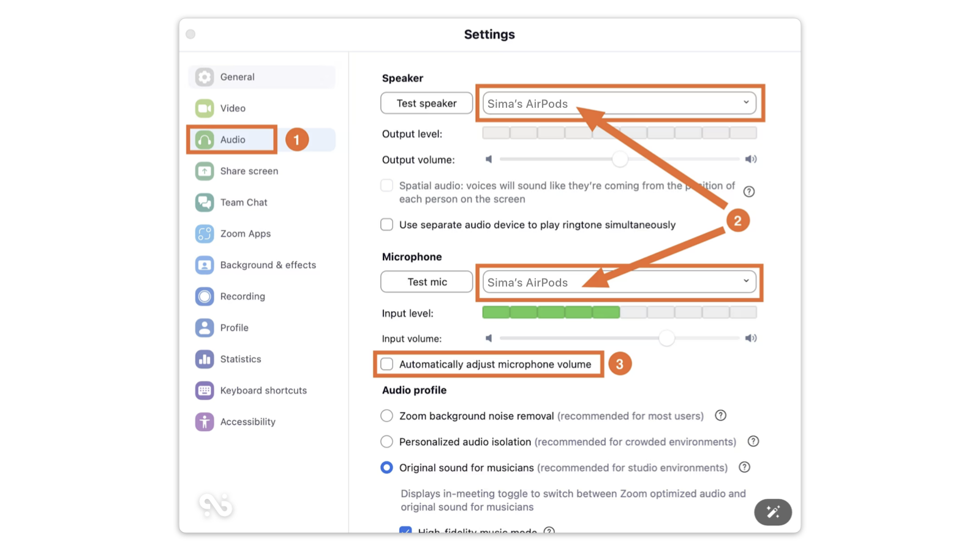980x551 pixels.
Task: Click the Test mic button
Action: click(426, 282)
